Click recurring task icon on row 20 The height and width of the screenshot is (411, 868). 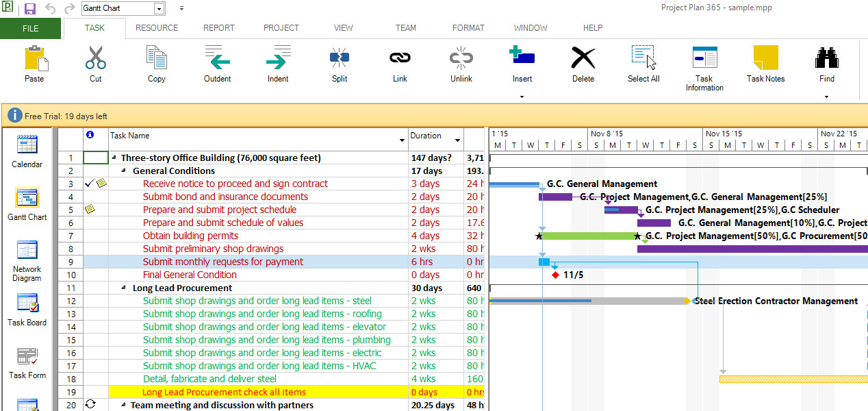point(90,405)
